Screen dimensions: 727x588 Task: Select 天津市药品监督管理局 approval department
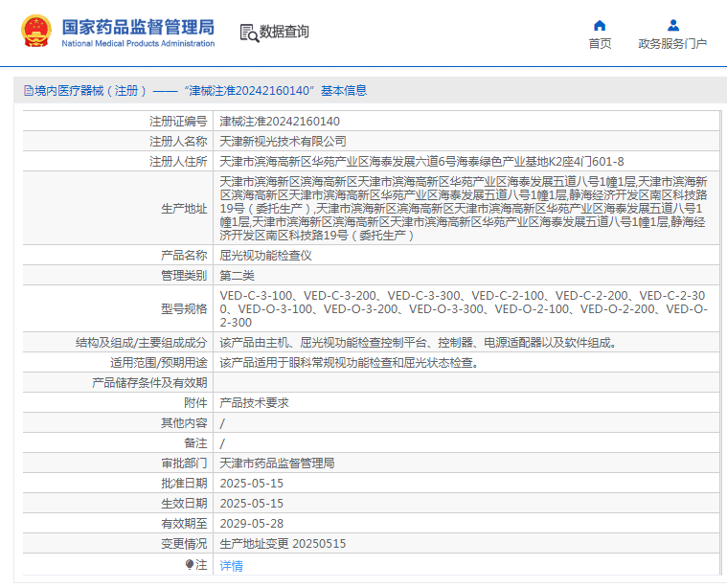click(x=277, y=464)
